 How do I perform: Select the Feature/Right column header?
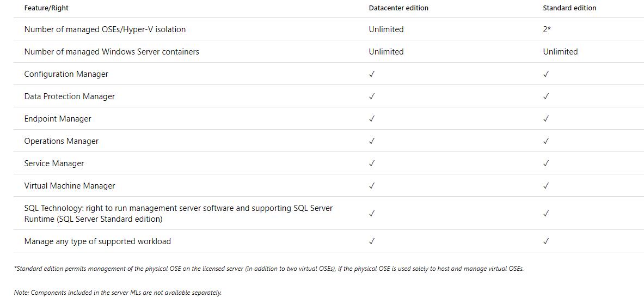46,8
